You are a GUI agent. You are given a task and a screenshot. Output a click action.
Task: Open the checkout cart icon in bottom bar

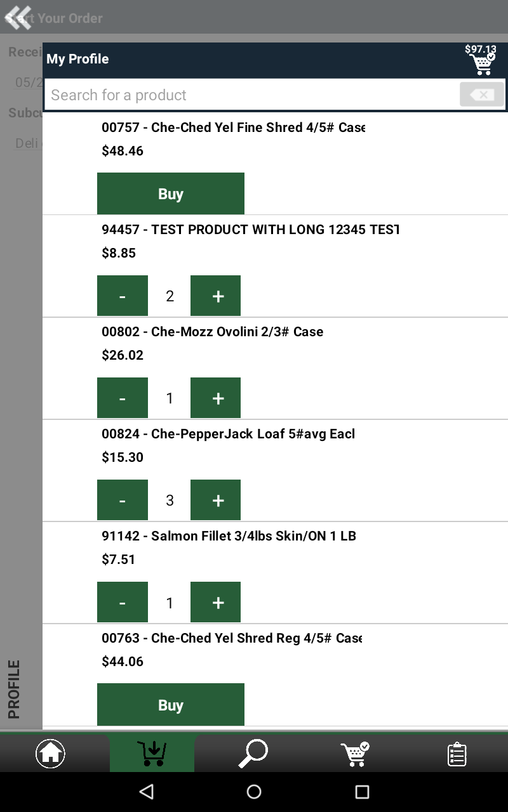click(x=355, y=754)
